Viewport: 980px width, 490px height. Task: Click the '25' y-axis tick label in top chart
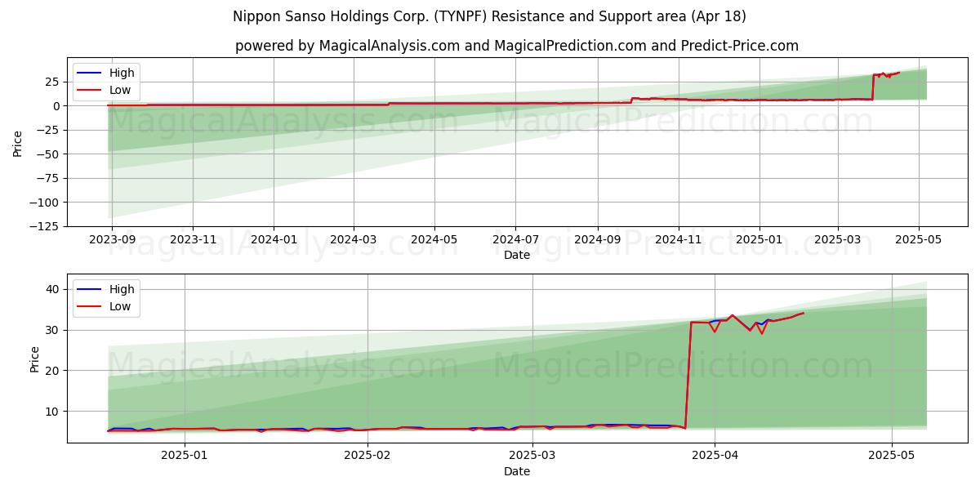54,82
